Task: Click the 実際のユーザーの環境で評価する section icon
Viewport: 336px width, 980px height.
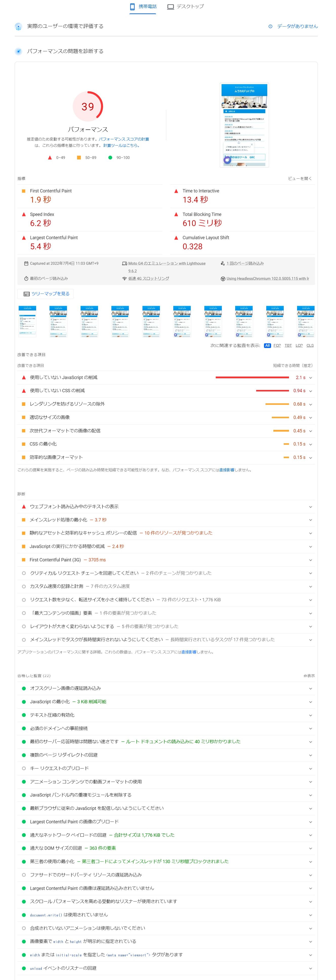Action: click(x=18, y=26)
